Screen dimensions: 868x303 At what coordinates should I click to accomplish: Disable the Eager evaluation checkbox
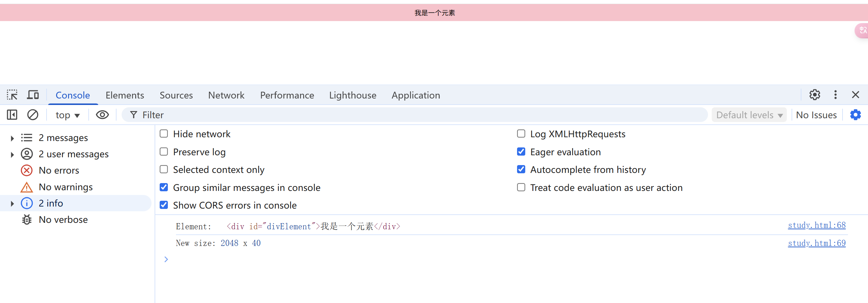[521, 151]
